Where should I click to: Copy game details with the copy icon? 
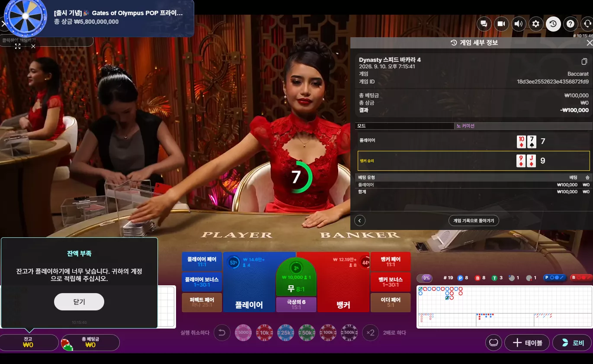pyautogui.click(x=584, y=61)
